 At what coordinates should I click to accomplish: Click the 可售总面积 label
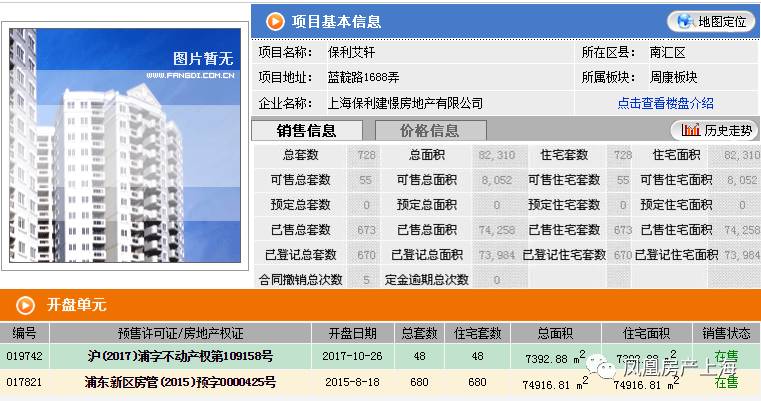pos(427,180)
